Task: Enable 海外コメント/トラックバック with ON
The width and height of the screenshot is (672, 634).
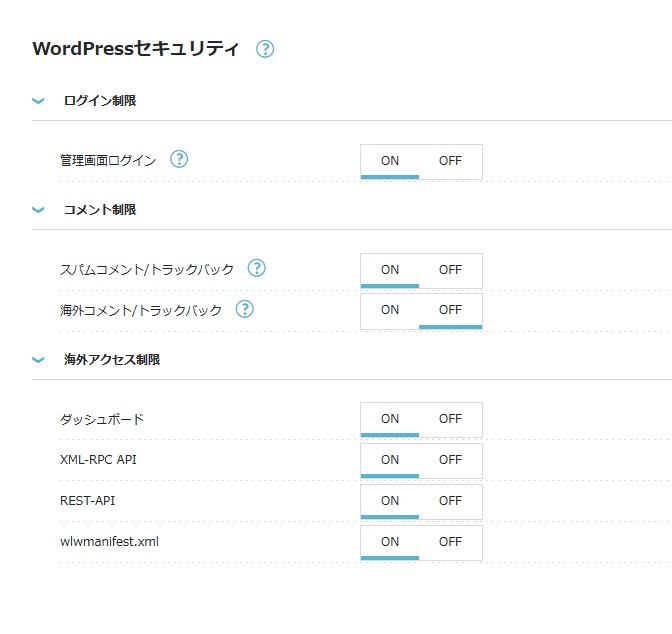Action: [x=390, y=310]
